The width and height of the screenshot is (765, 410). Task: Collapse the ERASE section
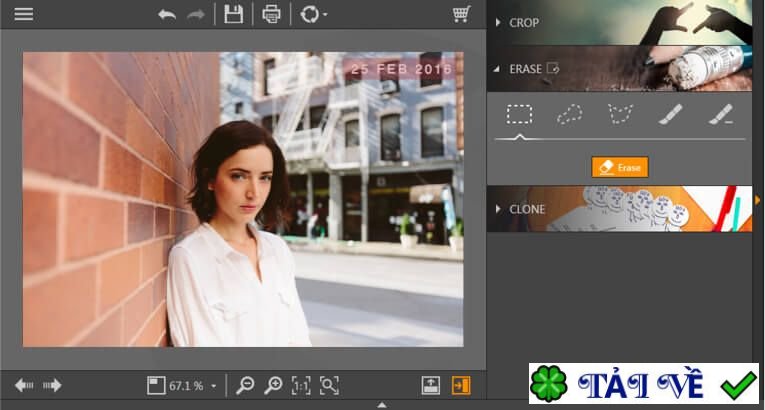(x=525, y=69)
